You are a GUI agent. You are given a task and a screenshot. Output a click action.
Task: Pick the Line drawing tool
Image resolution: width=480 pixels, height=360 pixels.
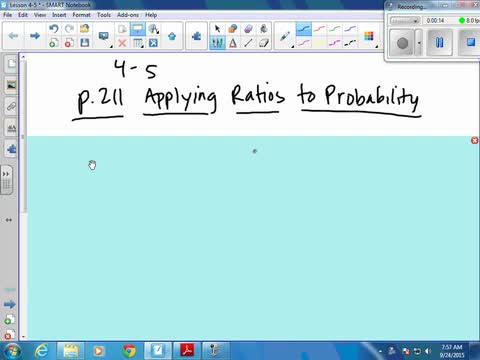point(248,43)
